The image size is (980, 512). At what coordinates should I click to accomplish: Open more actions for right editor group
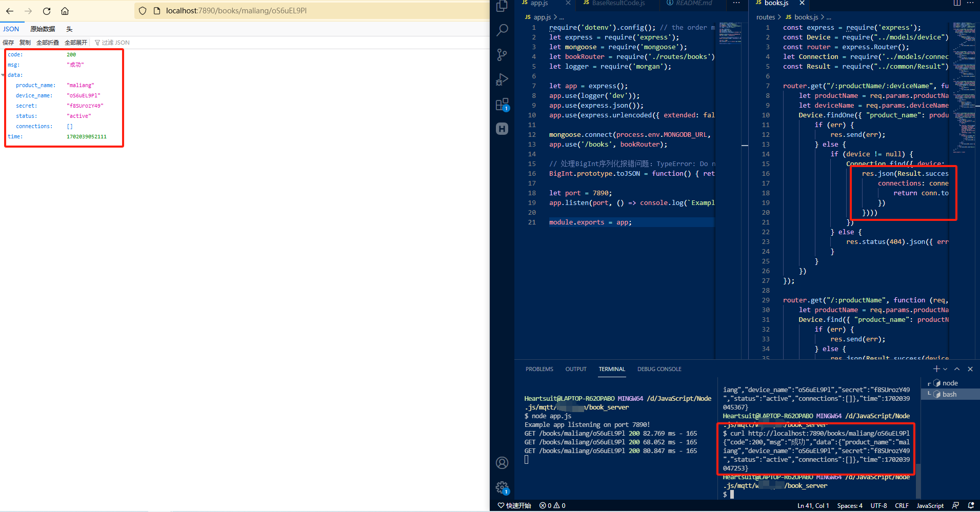[x=970, y=3]
